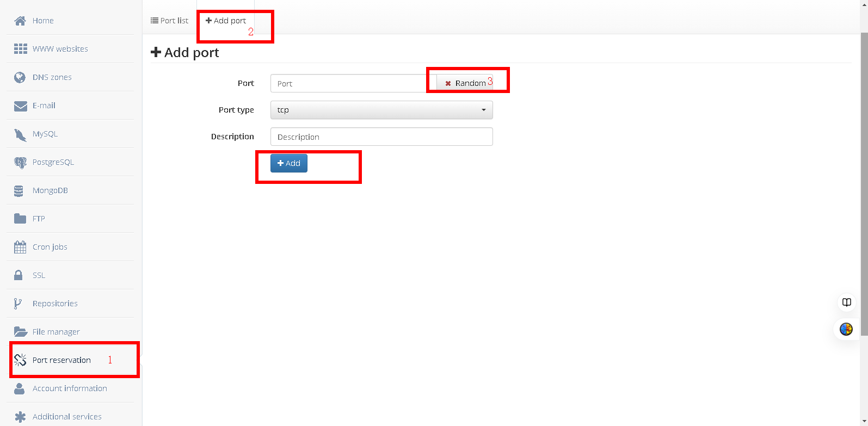Click the Random port button
Screen dimensions: 868x426
pyautogui.click(x=465, y=83)
